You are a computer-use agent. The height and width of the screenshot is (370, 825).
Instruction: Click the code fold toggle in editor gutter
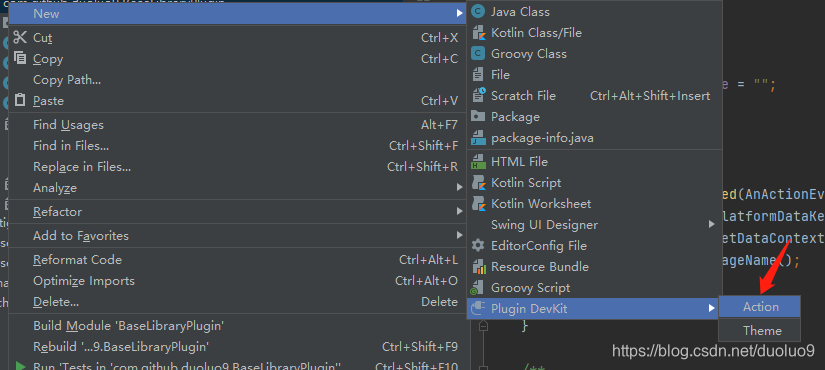point(483,326)
